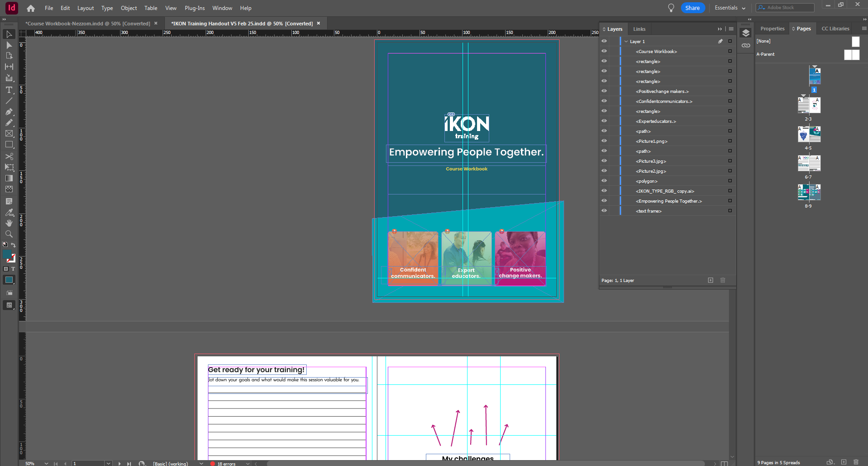The width and height of the screenshot is (868, 466).
Task: Collapse the Layer 1 disclosure arrow
Action: click(626, 41)
